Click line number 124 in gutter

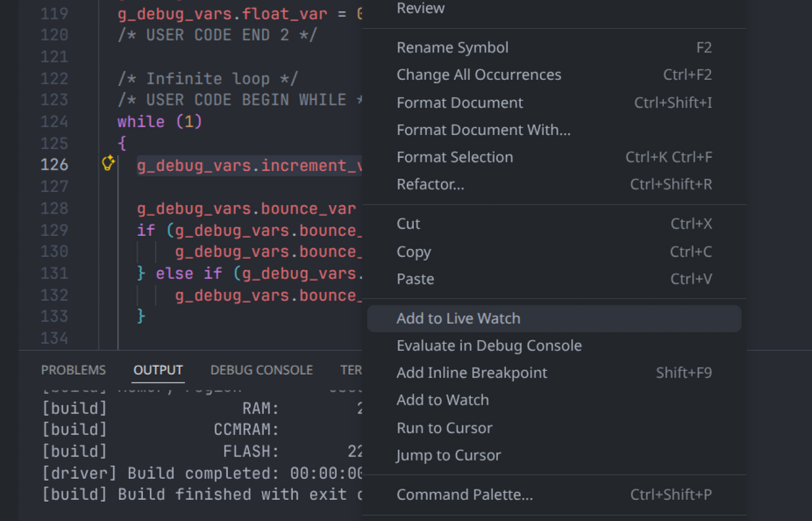coord(54,122)
